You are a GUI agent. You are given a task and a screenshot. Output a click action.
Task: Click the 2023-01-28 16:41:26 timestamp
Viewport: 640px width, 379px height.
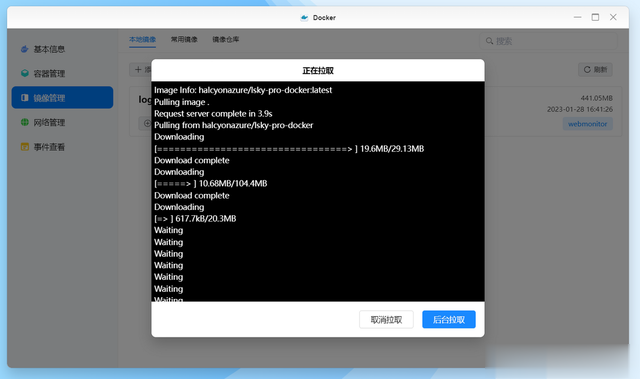[x=580, y=109]
